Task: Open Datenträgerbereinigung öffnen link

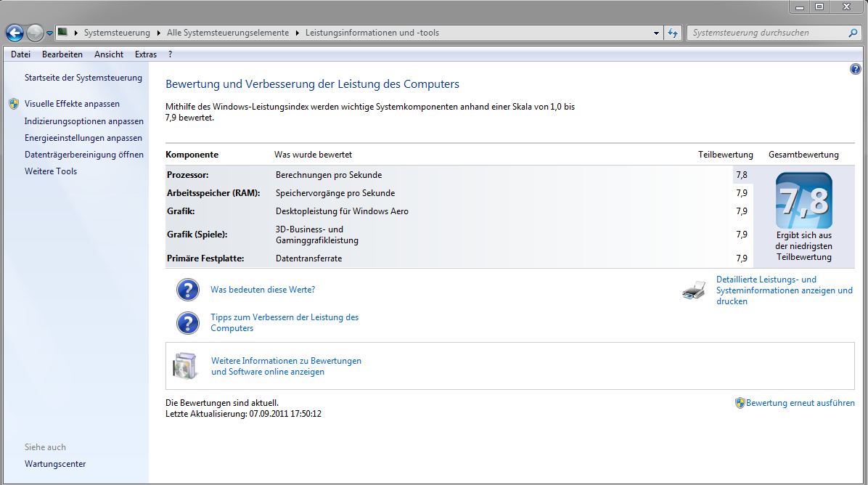Action: point(83,155)
